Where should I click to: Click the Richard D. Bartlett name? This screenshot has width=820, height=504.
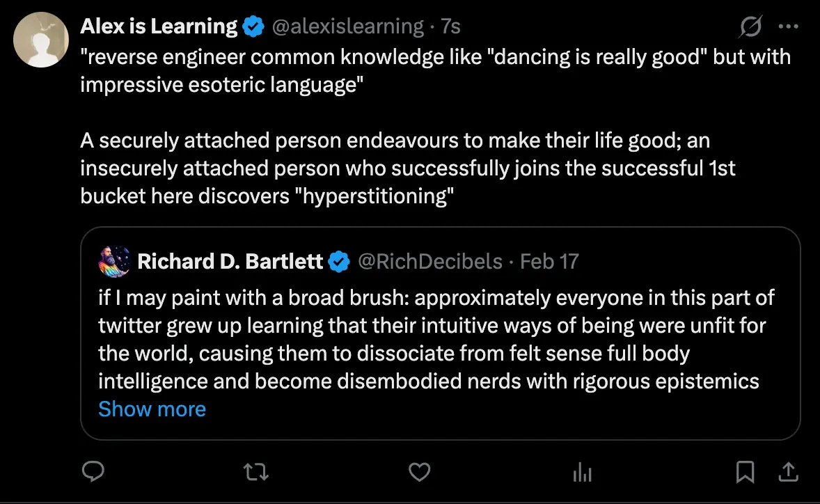(230, 261)
